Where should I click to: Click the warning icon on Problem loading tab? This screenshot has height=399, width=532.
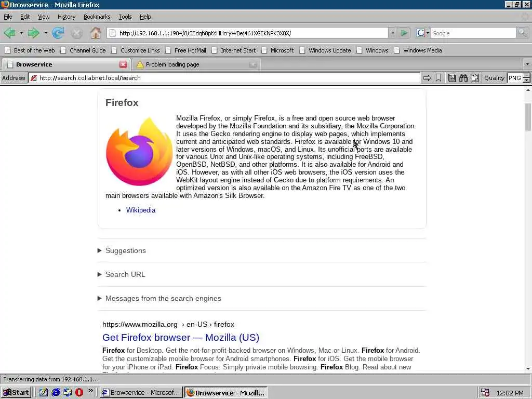[140, 64]
